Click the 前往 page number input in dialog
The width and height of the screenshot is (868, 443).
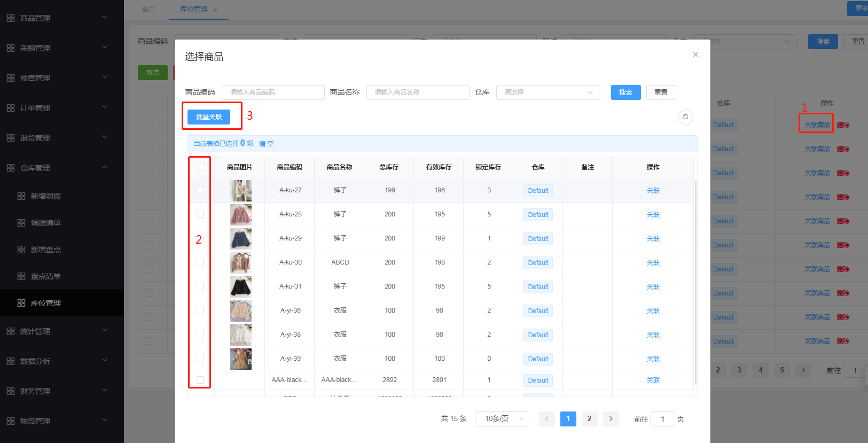(662, 419)
